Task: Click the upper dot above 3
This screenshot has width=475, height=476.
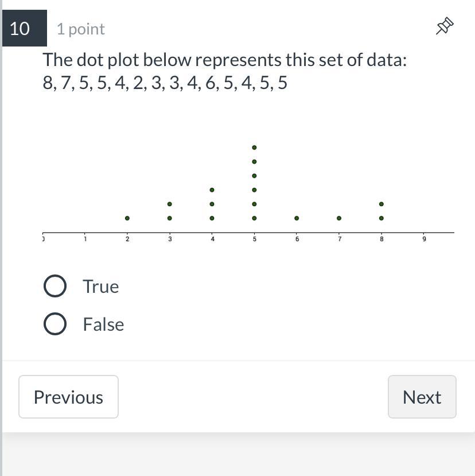Action: [x=170, y=204]
